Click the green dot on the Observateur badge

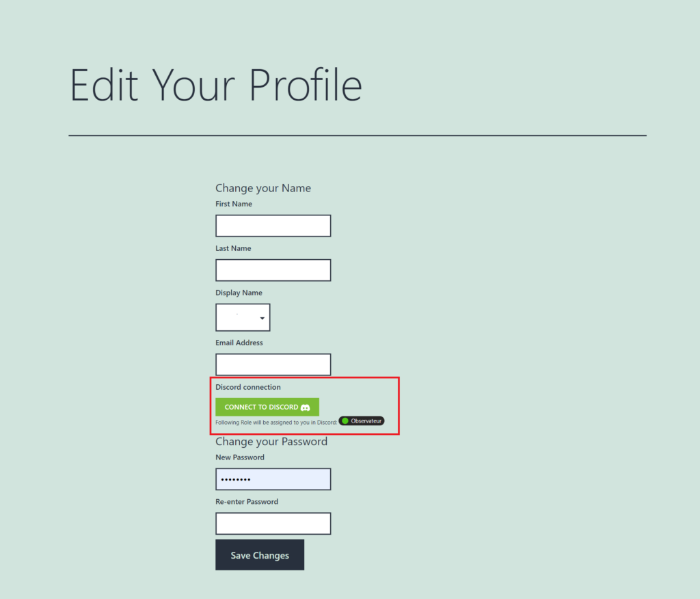pos(345,421)
